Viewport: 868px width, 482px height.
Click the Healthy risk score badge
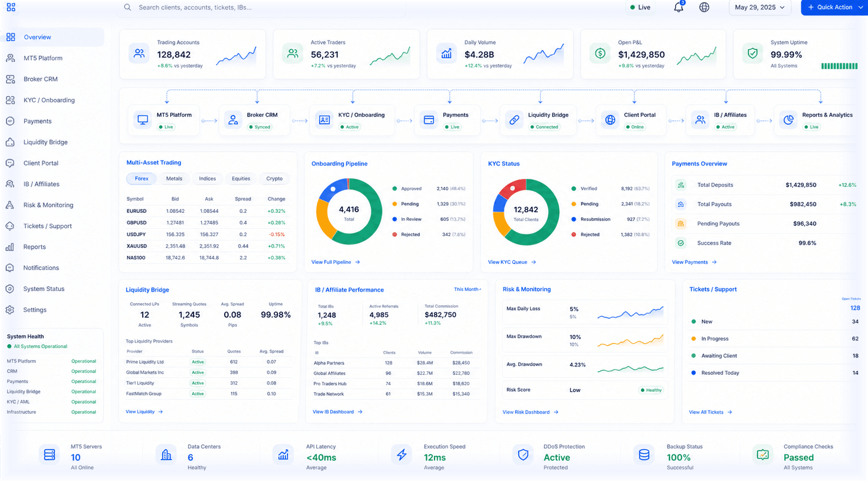point(651,390)
